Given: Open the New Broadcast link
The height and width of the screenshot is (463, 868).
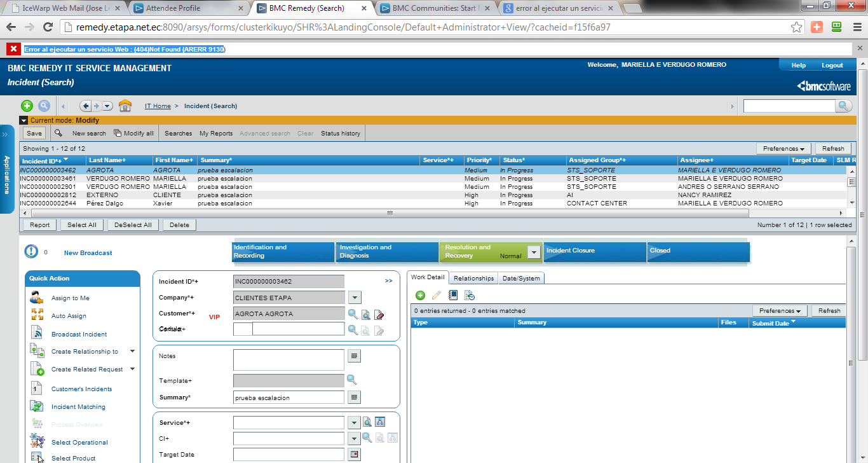Looking at the screenshot, I should coord(88,253).
